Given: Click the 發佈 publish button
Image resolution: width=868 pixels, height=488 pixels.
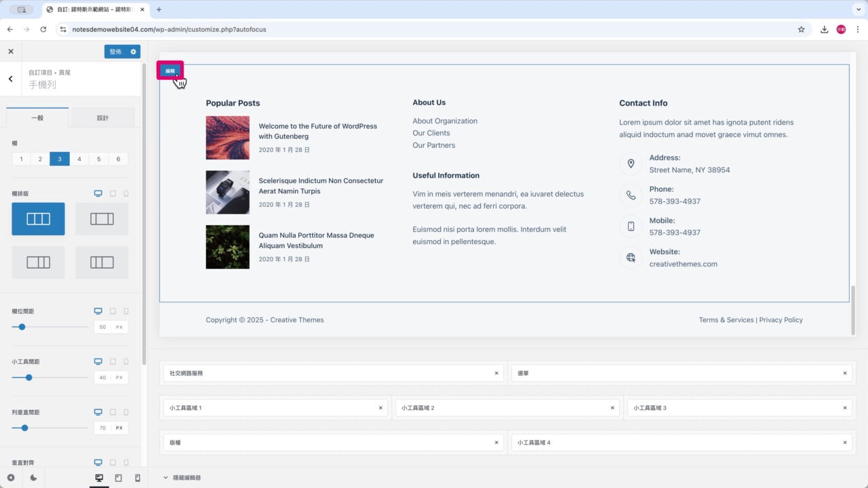Looking at the screenshot, I should (115, 52).
